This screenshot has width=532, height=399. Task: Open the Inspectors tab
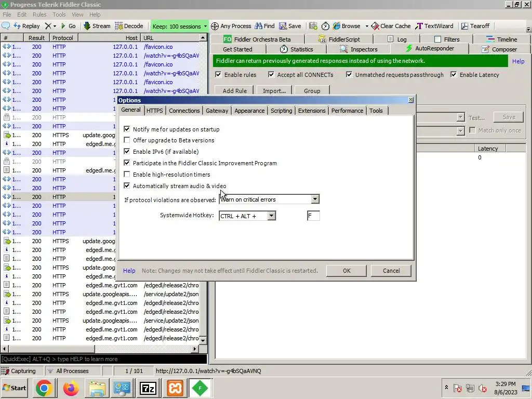358,49
